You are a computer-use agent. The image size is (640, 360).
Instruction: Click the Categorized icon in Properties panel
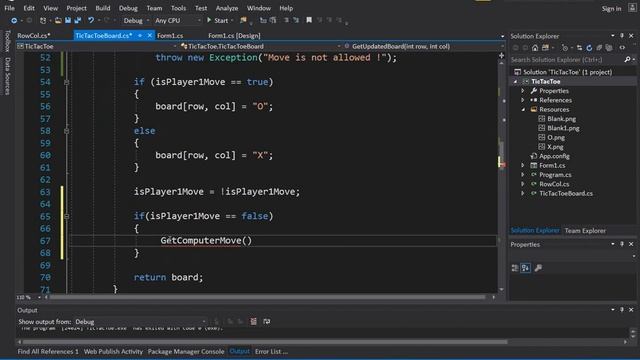tap(515, 268)
